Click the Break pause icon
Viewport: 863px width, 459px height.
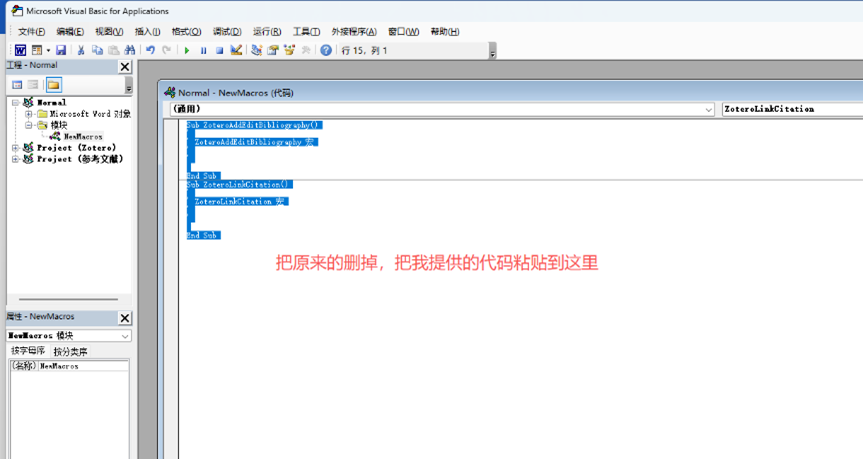click(x=203, y=50)
